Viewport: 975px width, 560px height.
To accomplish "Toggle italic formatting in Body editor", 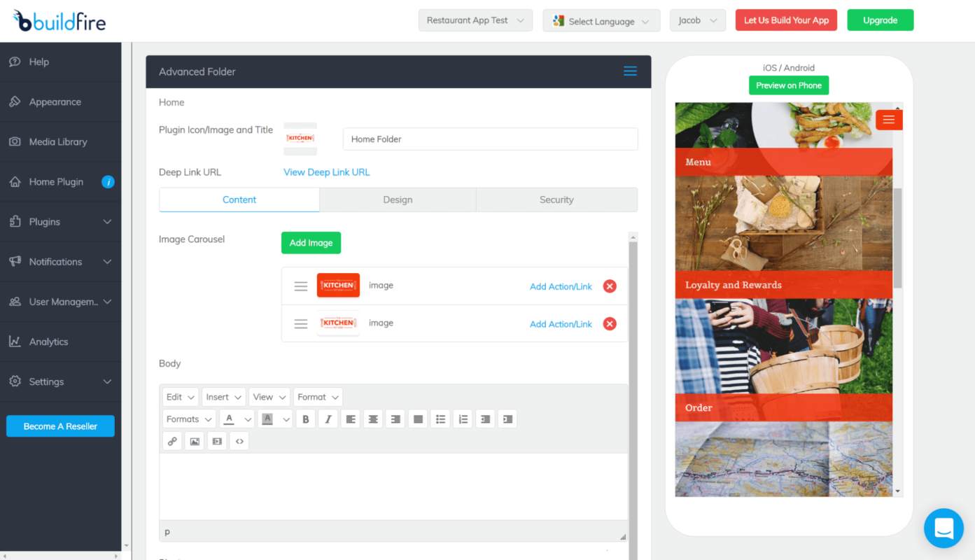I will [x=328, y=419].
